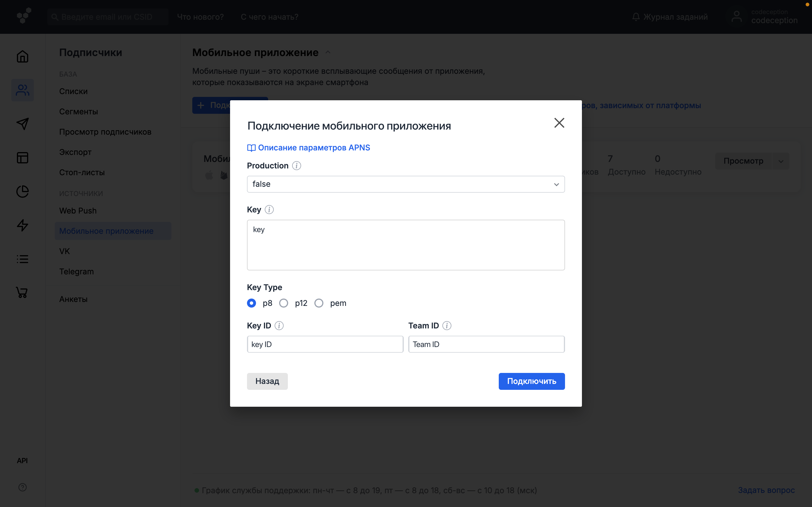Go to Telegram source menu item

pos(76,272)
